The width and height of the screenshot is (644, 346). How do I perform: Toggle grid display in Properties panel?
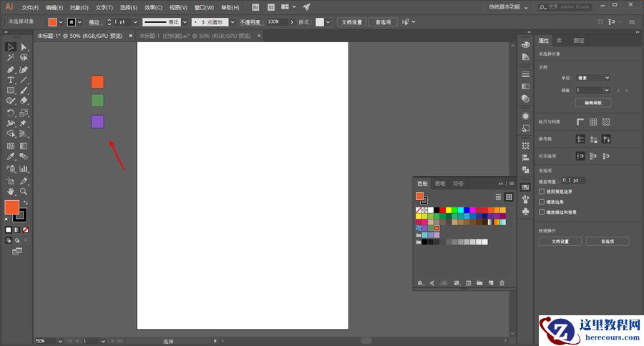tap(593, 122)
